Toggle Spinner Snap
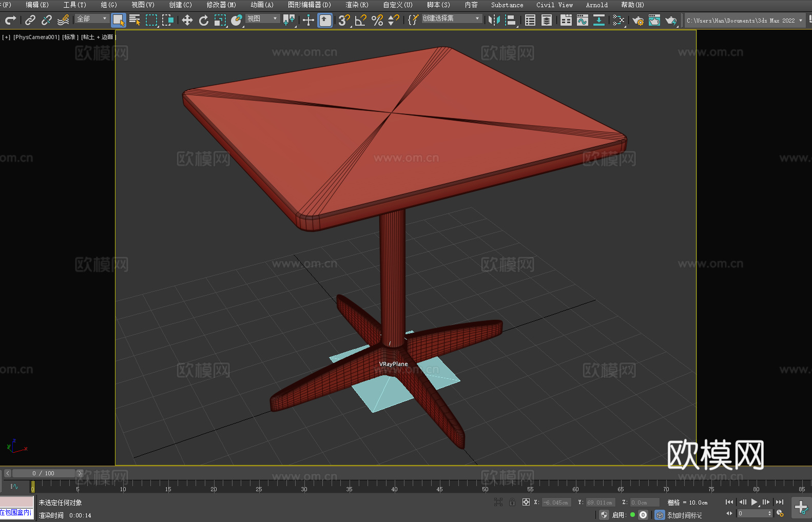 [x=394, y=20]
